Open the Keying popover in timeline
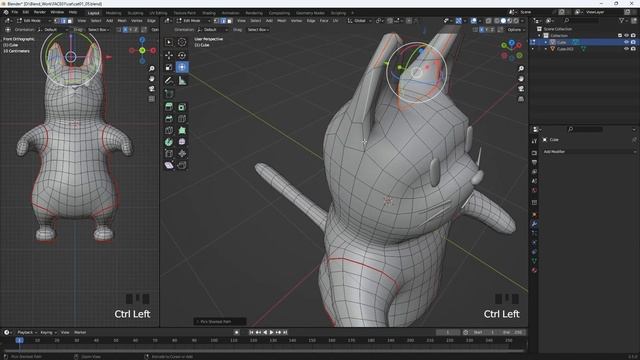Screen dimensions: 640x360 pos(48,332)
